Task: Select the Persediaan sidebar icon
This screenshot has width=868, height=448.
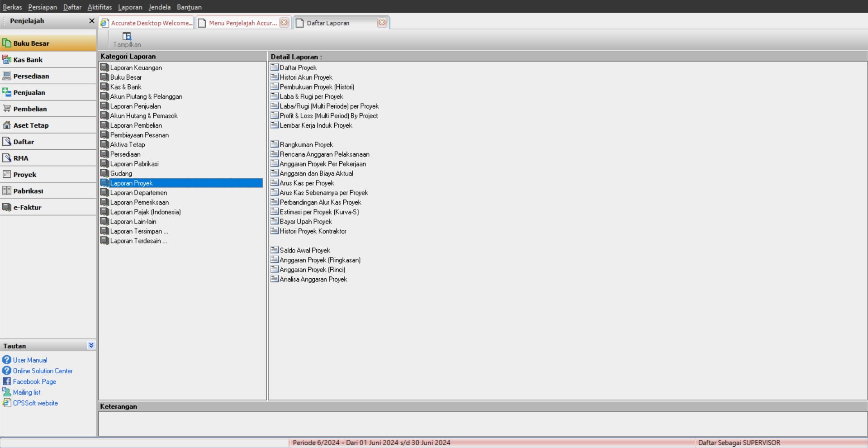Action: click(7, 76)
